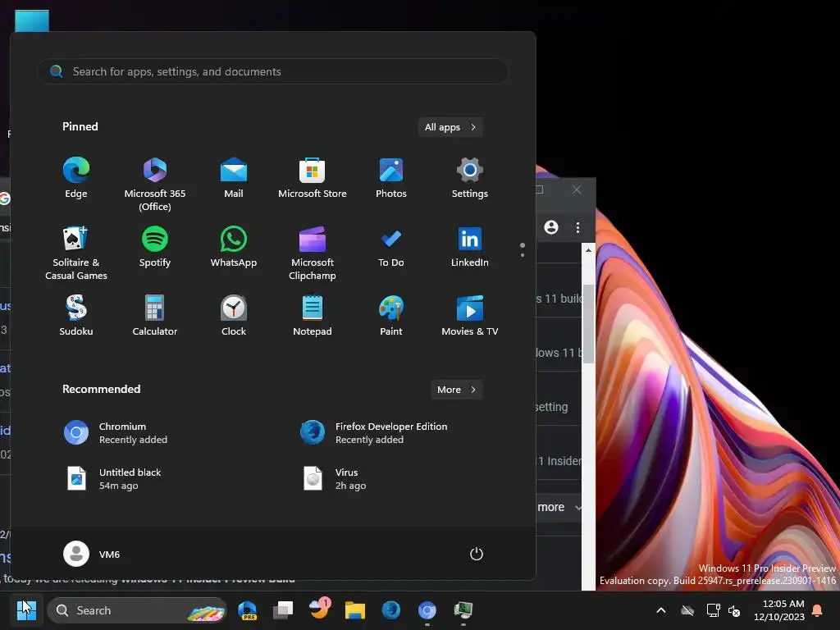Switch to Chromium on taskbar
The image size is (840, 630).
click(x=427, y=610)
